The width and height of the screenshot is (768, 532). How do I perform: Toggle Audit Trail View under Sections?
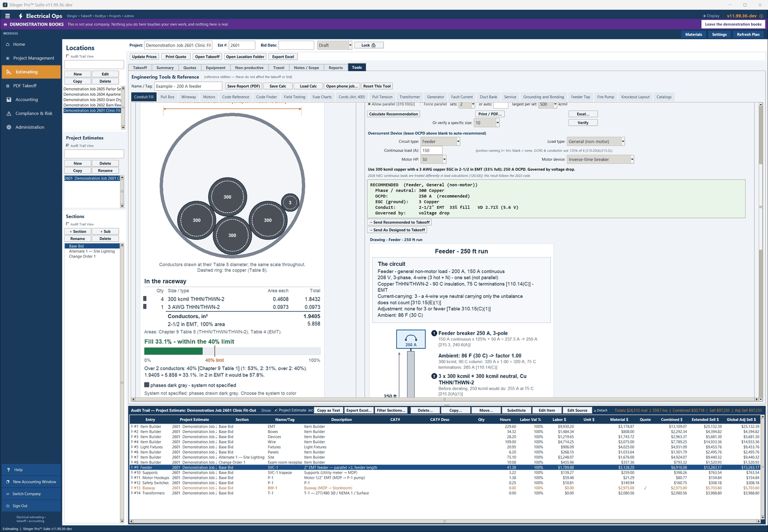pos(68,224)
